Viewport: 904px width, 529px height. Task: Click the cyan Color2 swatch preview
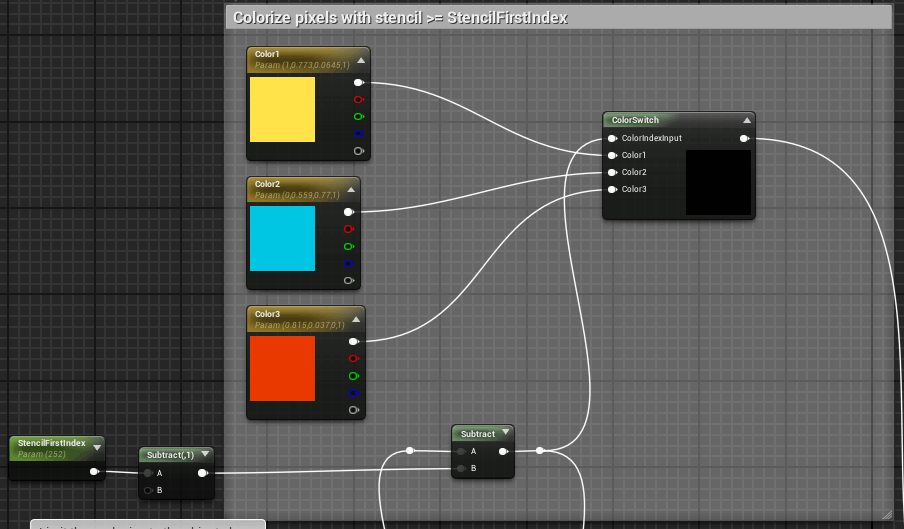pyautogui.click(x=282, y=239)
